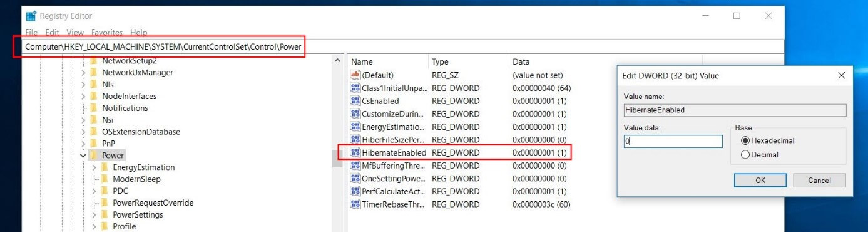Select the Hexadecimal base option
868x232 pixels.
[x=745, y=141]
